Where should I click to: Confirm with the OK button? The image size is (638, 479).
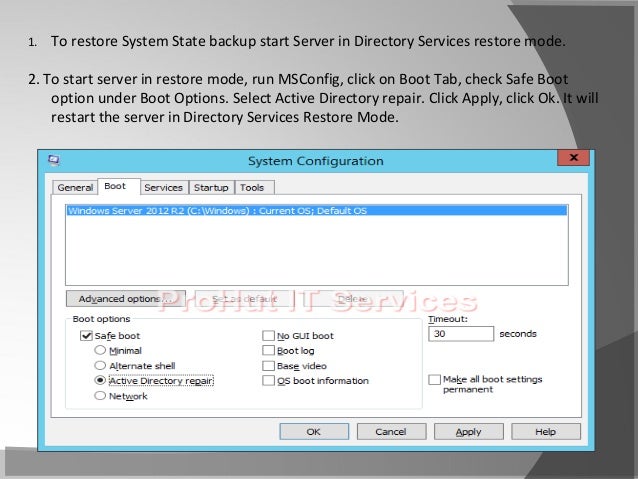click(x=314, y=431)
